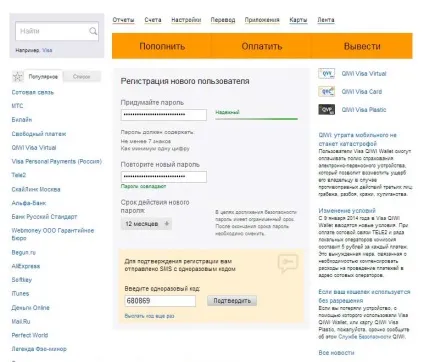Select the Оплатить orange tab
Viewport: 424px width, 362px height.
(262, 46)
